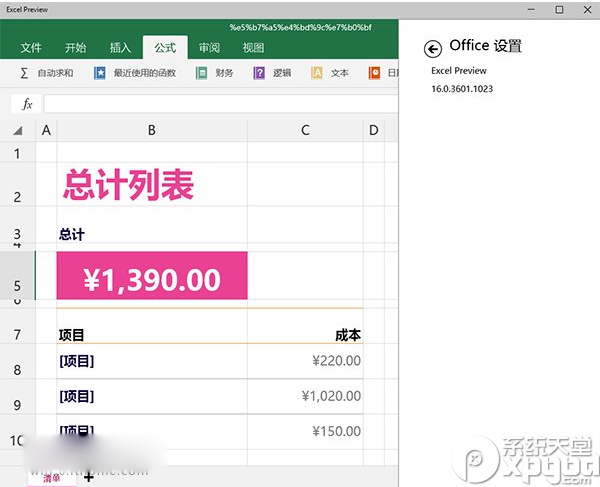600x487 pixels.
Task: Select column B header
Action: pyautogui.click(x=152, y=130)
